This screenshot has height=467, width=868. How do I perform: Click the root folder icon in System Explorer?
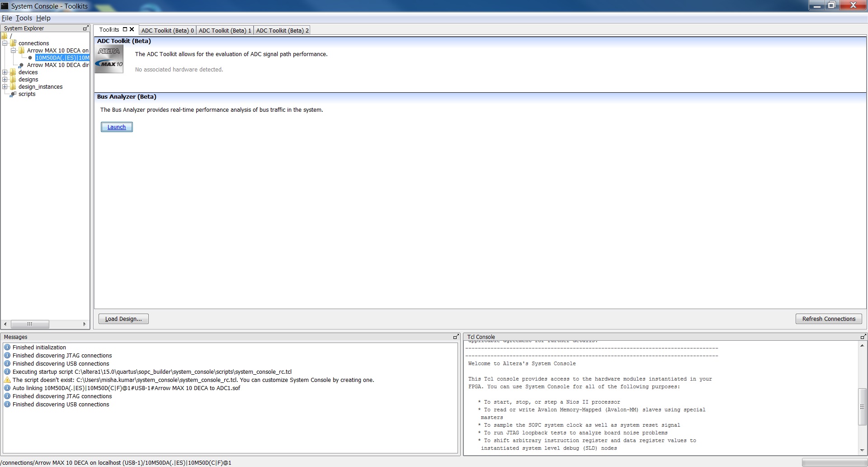[x=5, y=36]
